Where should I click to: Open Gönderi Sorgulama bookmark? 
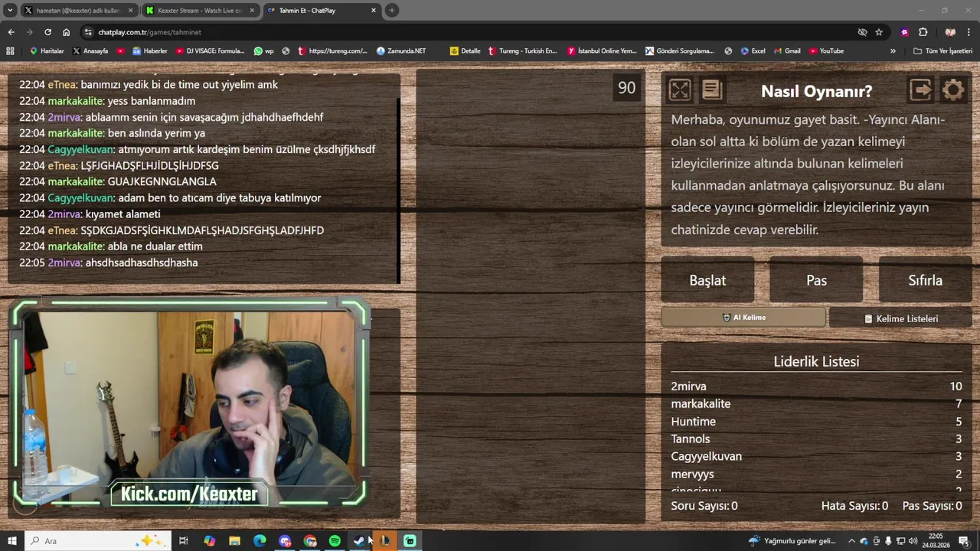679,51
